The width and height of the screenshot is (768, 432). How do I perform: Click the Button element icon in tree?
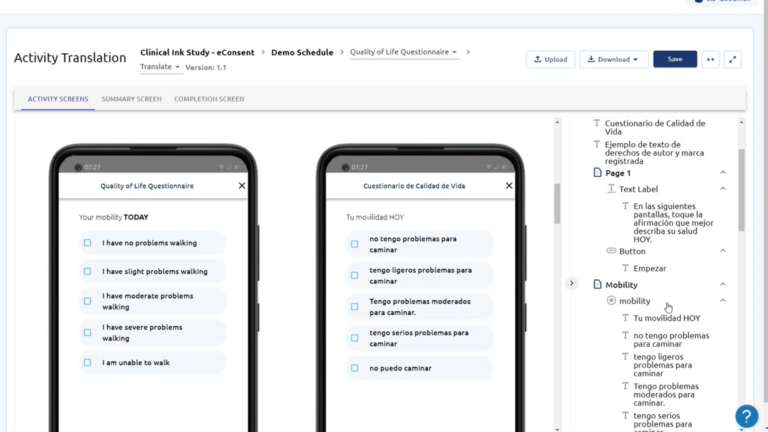(x=611, y=252)
